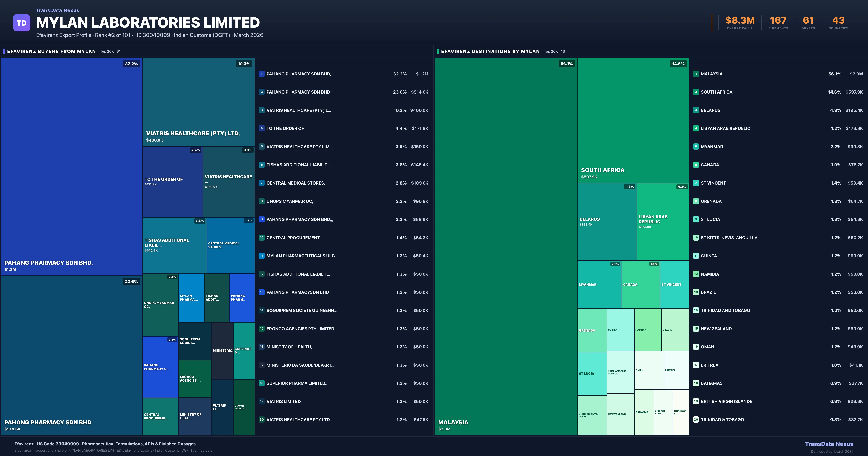Click the Efavirenz Buyers From Mylan heading

52,51
